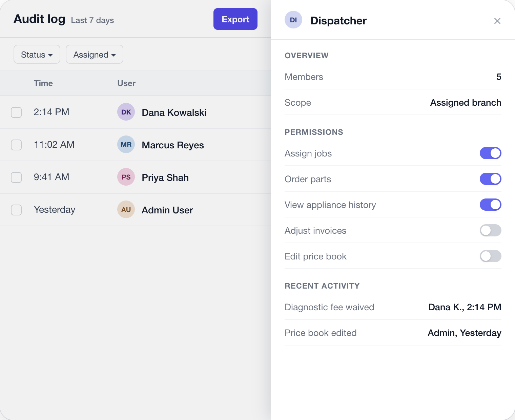
Task: Open the Assigned filter dropdown
Action: tap(95, 54)
